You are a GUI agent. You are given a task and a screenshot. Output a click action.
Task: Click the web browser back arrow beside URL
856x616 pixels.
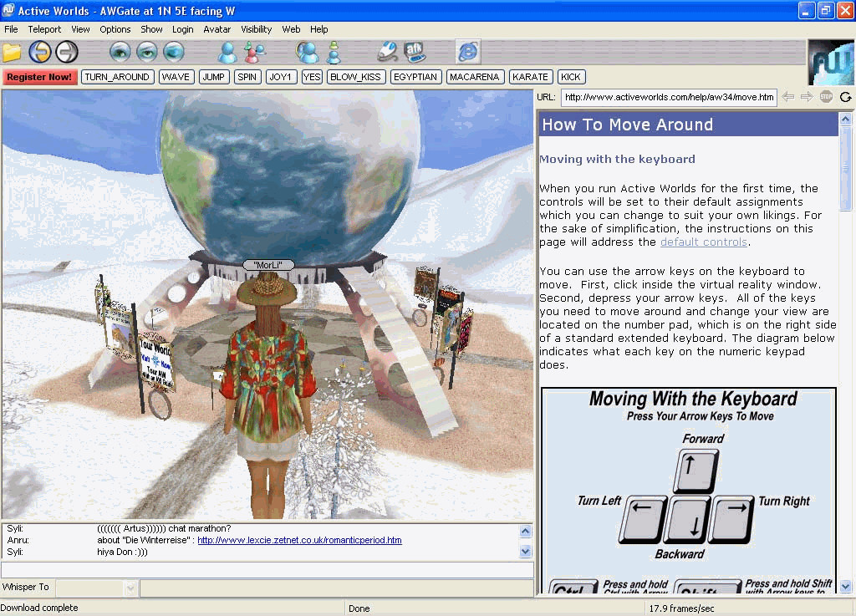[x=787, y=97]
